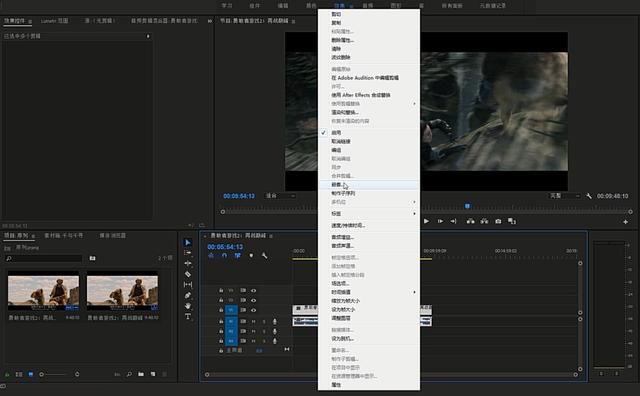640x396 pixels.
Task: Click the Step Forward one frame button
Action: click(x=440, y=221)
